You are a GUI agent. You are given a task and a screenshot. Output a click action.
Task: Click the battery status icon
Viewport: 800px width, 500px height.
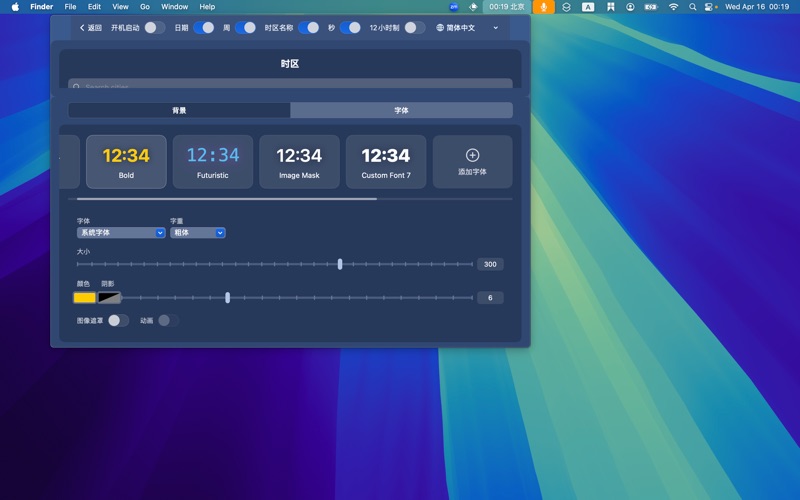pos(651,7)
